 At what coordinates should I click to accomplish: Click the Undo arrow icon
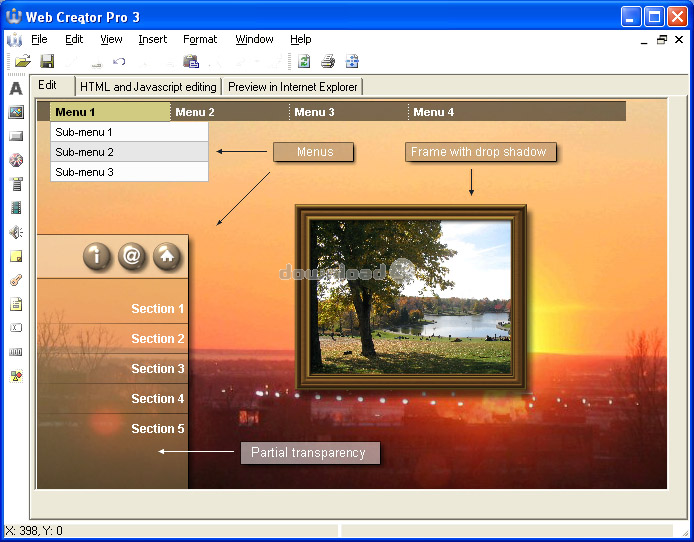[x=119, y=61]
